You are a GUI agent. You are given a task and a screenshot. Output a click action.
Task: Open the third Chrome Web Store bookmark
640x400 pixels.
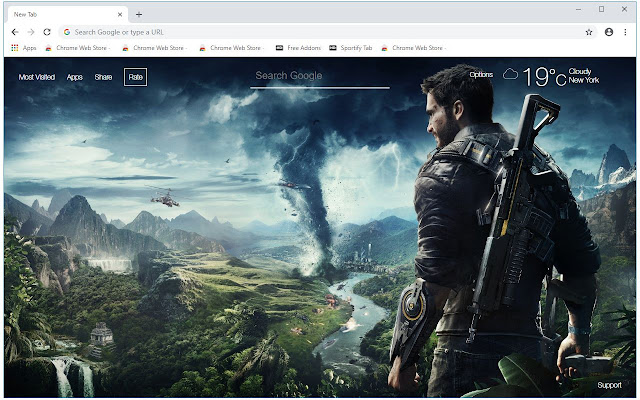coord(232,48)
